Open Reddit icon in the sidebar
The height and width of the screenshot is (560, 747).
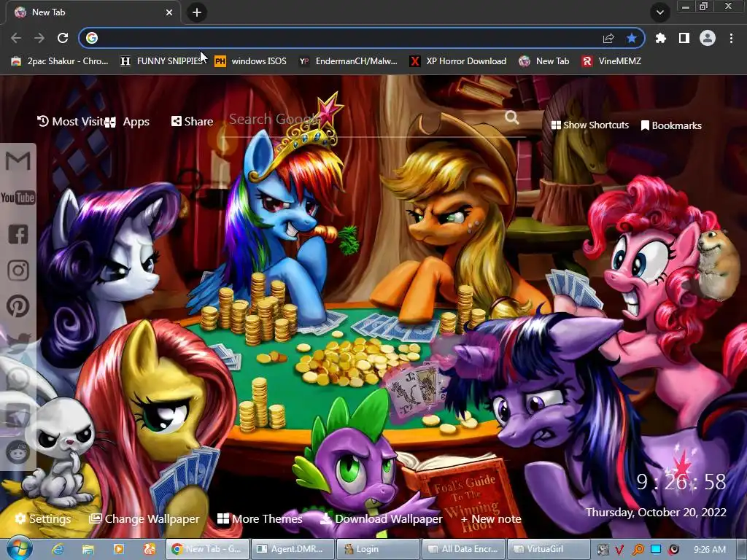(x=18, y=451)
